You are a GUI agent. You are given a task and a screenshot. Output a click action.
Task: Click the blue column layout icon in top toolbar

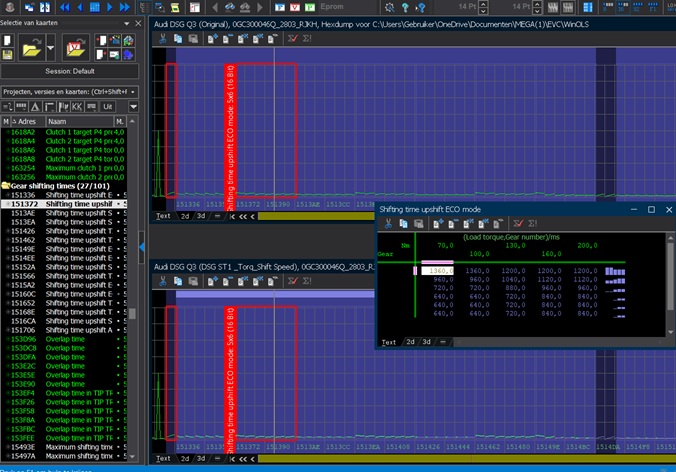pyautogui.click(x=587, y=7)
